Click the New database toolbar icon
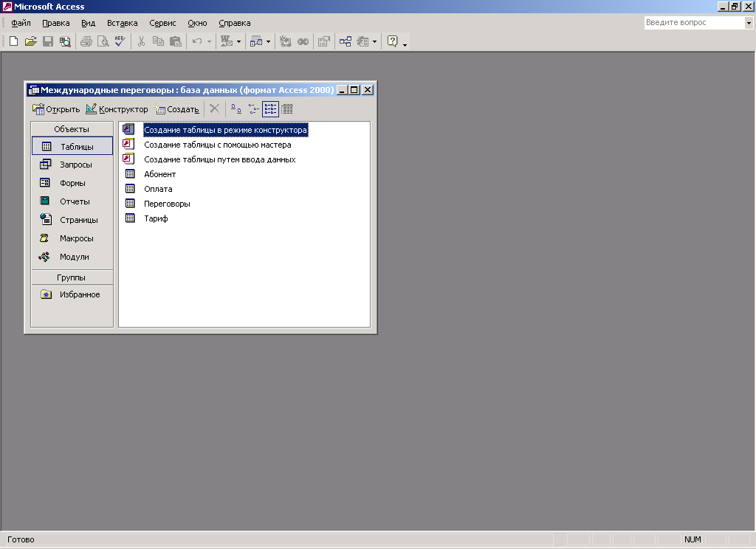Image resolution: width=756 pixels, height=549 pixels. click(x=14, y=41)
